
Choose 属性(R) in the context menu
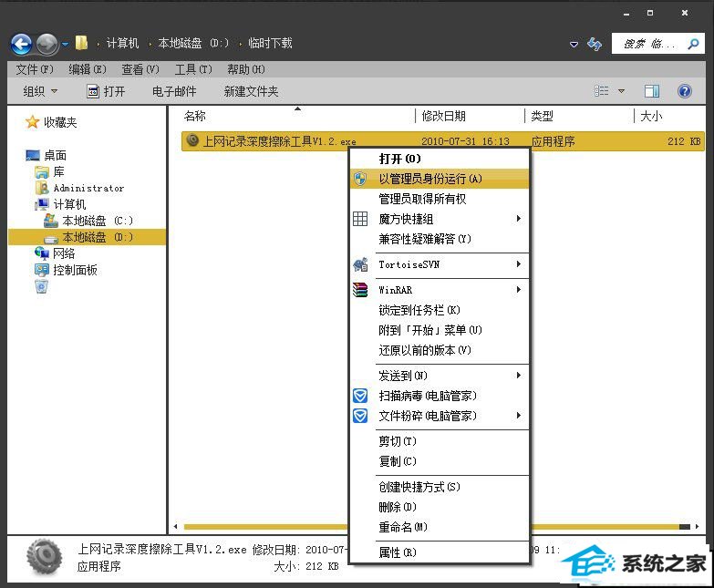[439, 552]
